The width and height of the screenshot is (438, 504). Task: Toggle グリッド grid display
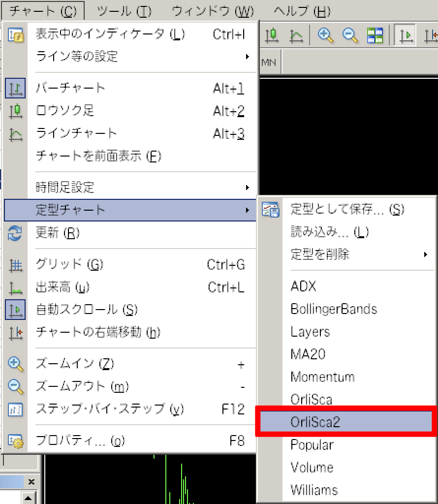(x=69, y=265)
